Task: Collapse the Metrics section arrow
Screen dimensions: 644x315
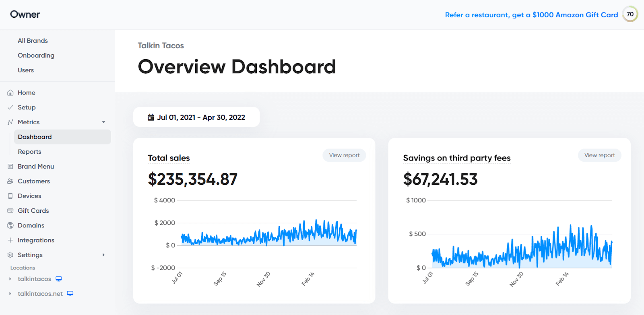Action: tap(103, 122)
